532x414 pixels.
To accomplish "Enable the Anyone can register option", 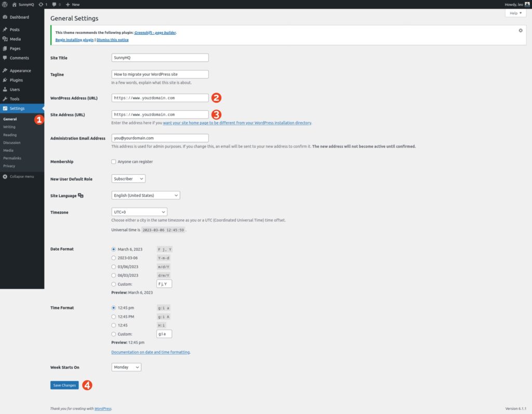I will [113, 161].
